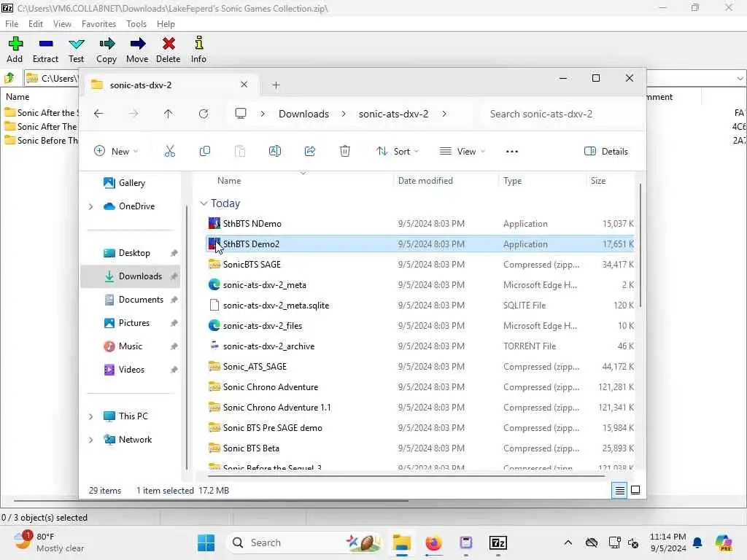747x560 pixels.
Task: Open the 7-Zip Help menu
Action: [166, 24]
